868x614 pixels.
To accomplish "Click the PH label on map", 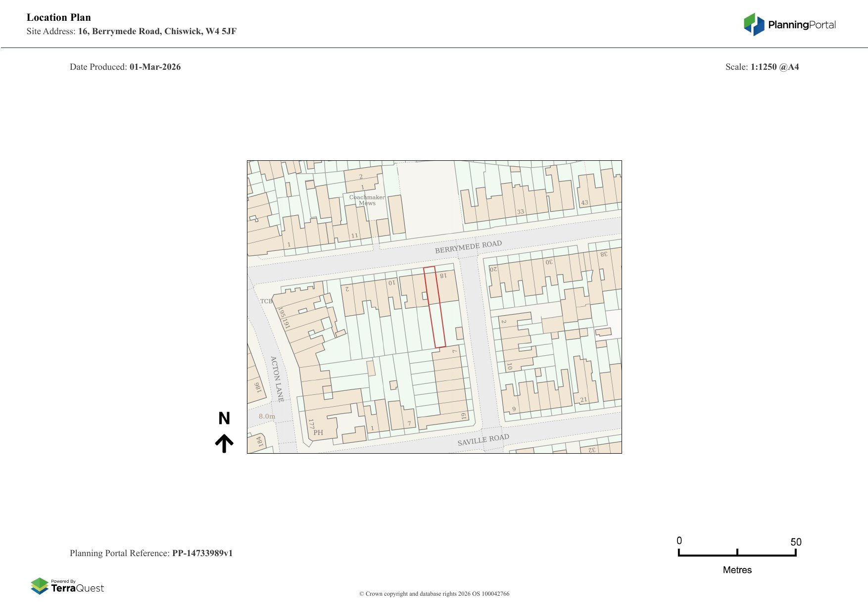I will pos(318,432).
